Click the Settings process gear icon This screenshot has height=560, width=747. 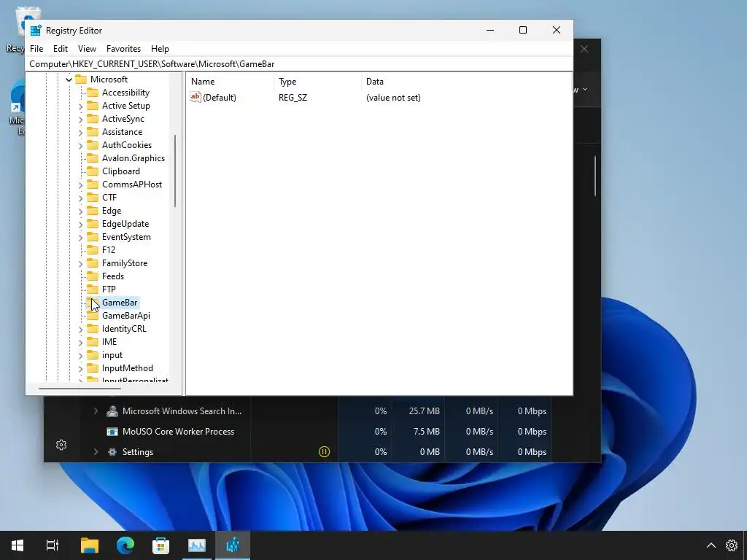point(112,452)
